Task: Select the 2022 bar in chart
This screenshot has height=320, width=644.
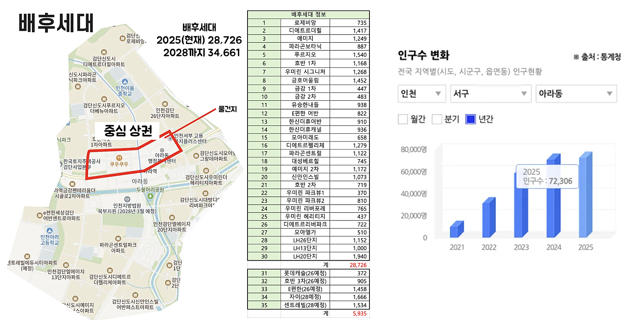Action: pyautogui.click(x=489, y=218)
